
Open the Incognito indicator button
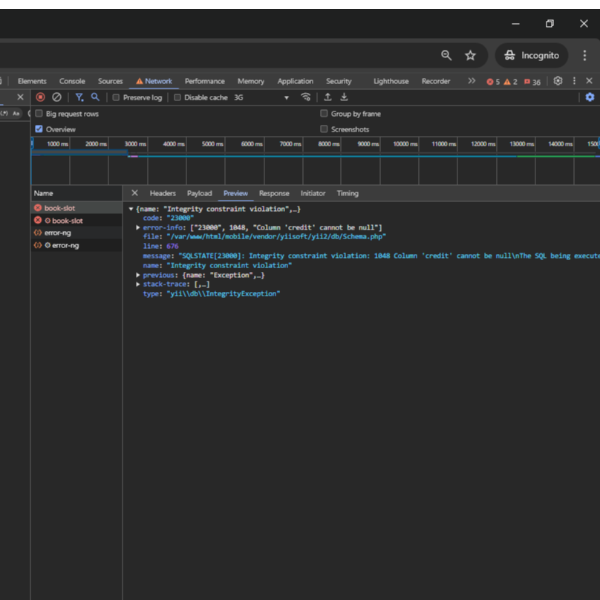click(532, 55)
